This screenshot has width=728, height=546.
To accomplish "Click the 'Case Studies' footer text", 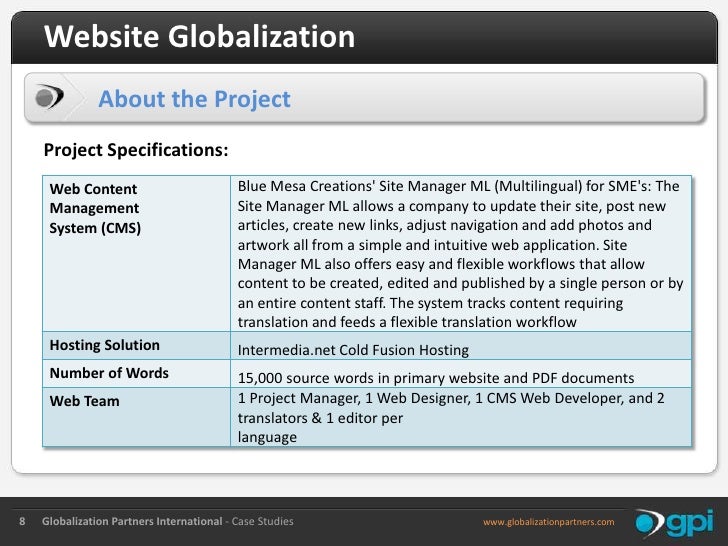I will click(262, 521).
